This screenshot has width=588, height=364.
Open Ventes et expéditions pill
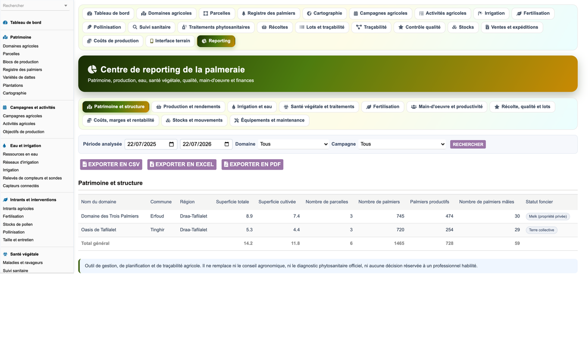(x=512, y=27)
